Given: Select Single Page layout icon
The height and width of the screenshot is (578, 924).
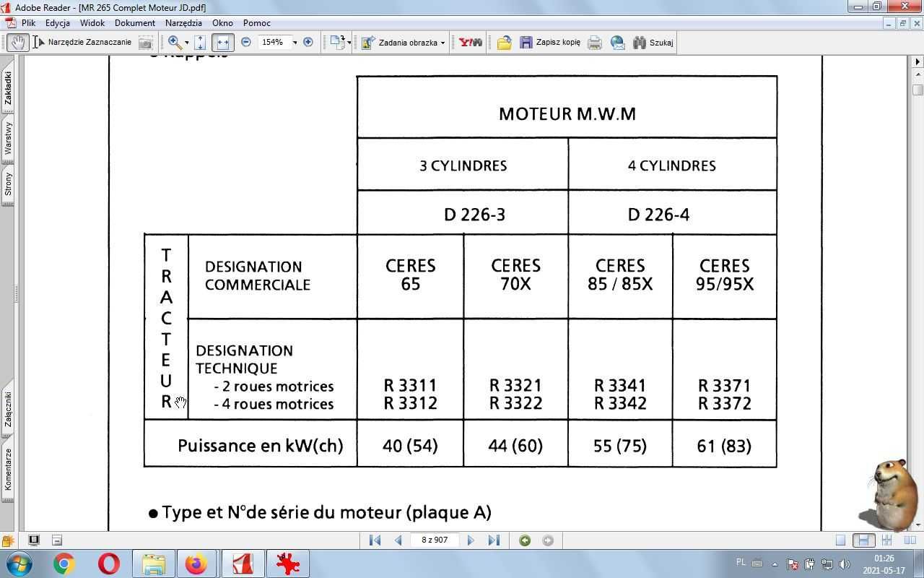Looking at the screenshot, I should click(840, 540).
